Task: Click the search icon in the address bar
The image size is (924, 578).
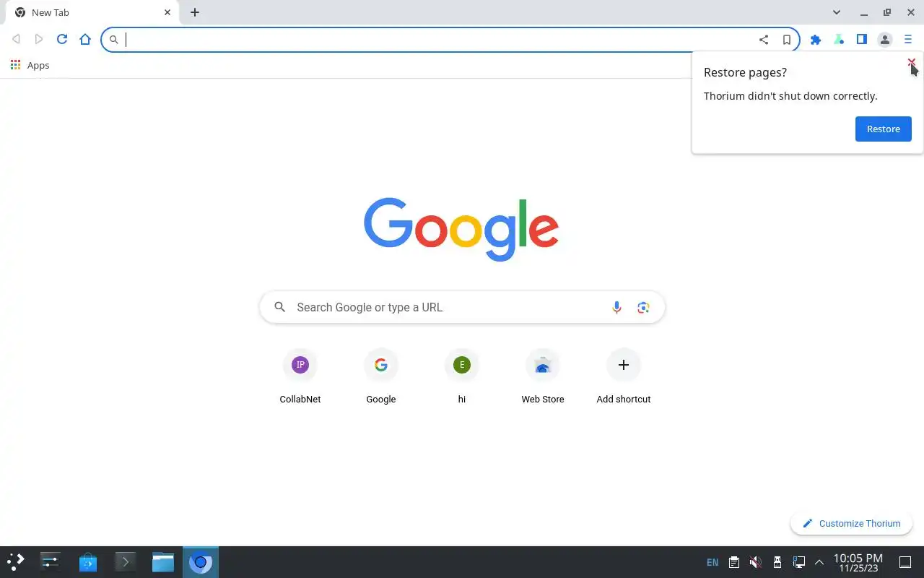Action: click(x=114, y=40)
